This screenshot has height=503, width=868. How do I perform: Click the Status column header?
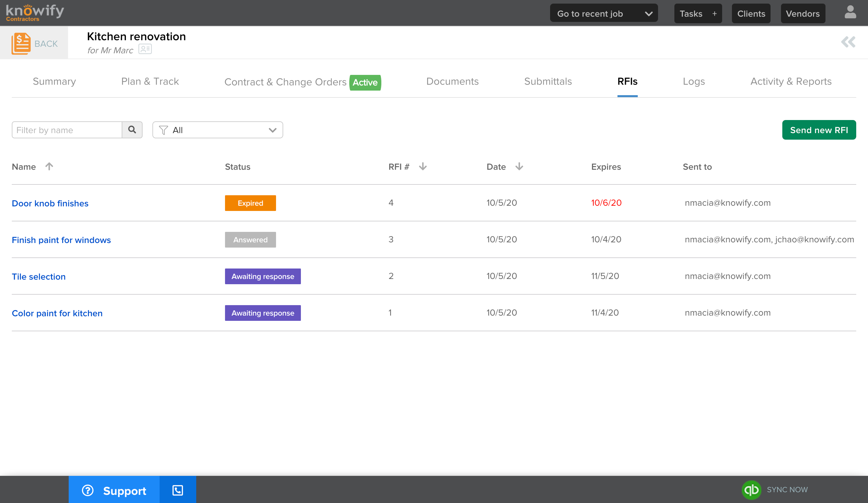238,167
